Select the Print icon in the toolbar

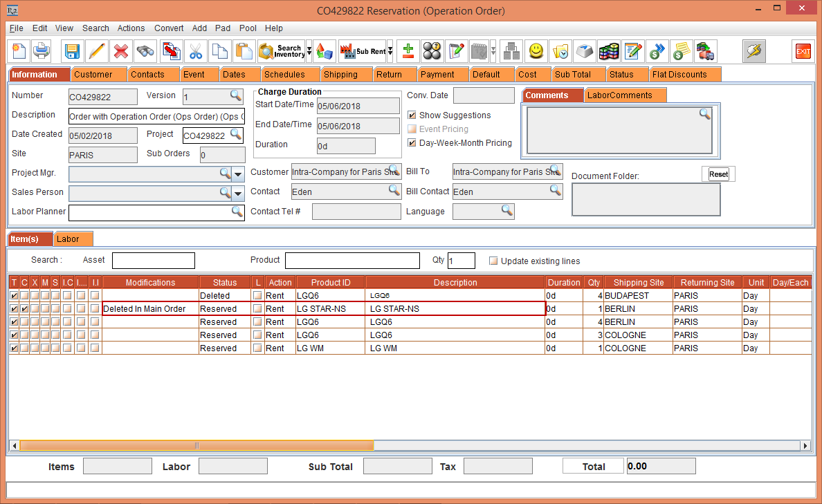(x=42, y=51)
